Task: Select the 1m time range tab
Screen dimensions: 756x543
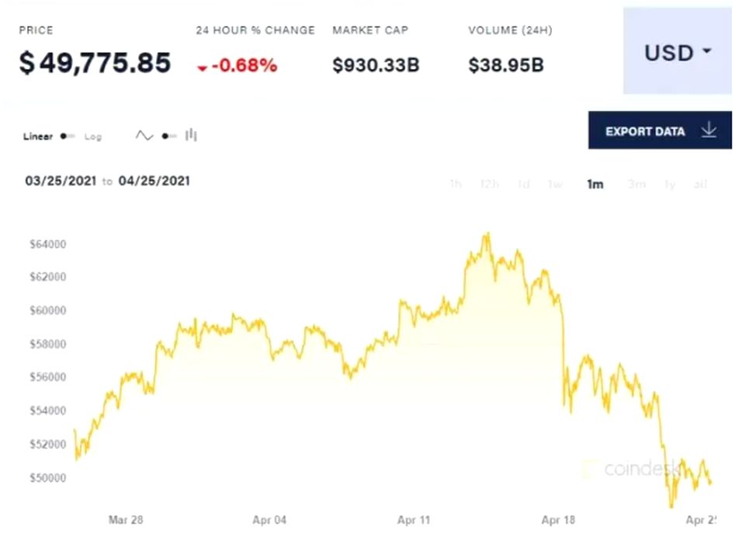Action: (x=595, y=185)
